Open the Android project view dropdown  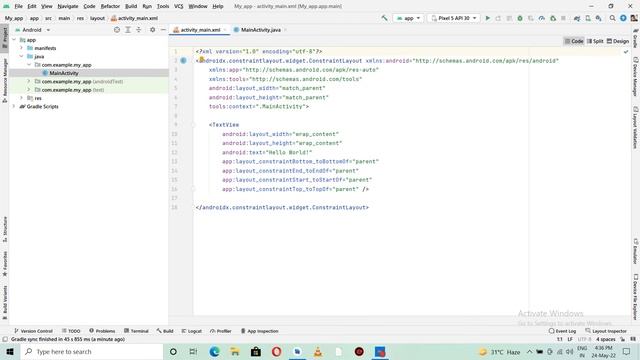[x=33, y=30]
